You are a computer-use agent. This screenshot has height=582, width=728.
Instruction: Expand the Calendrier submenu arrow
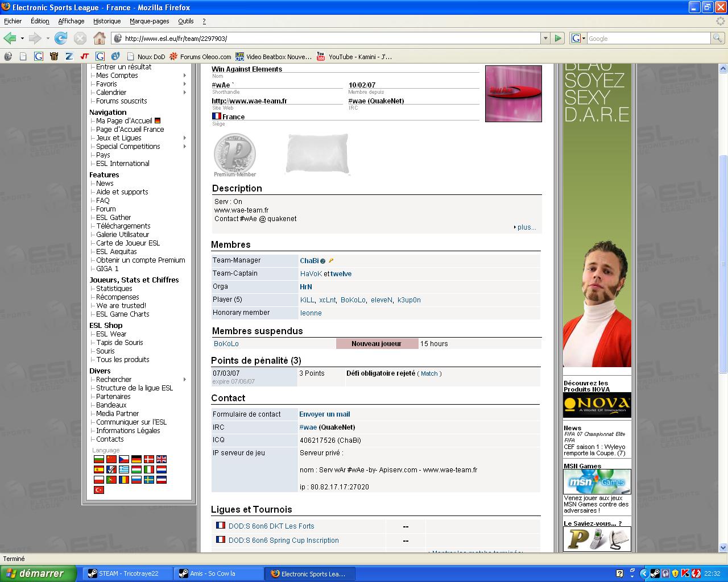[x=185, y=92]
